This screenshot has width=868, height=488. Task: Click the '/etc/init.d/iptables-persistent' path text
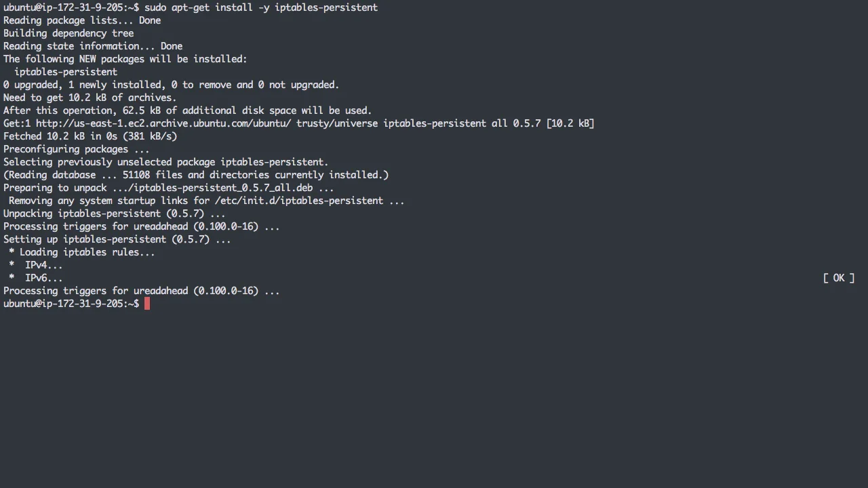[299, 201]
